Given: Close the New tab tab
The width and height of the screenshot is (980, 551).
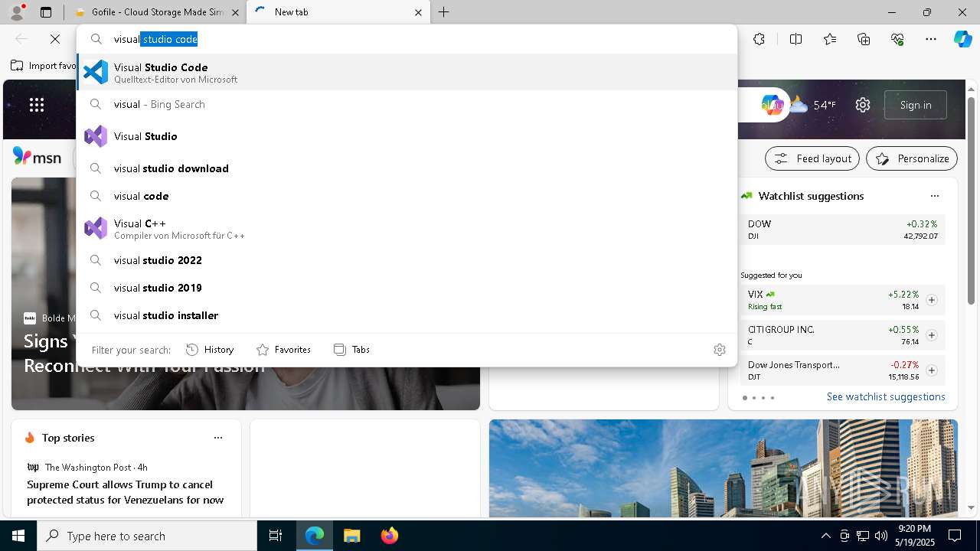Looking at the screenshot, I should [418, 12].
